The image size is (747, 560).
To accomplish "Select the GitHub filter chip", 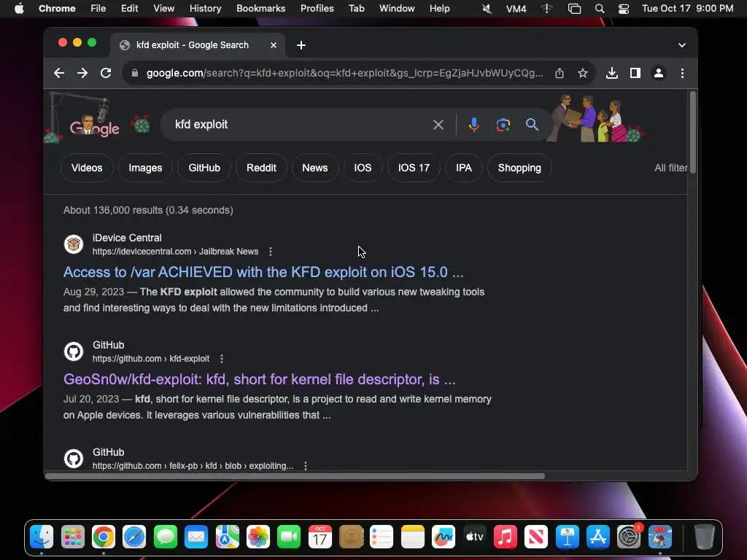I will coord(204,168).
